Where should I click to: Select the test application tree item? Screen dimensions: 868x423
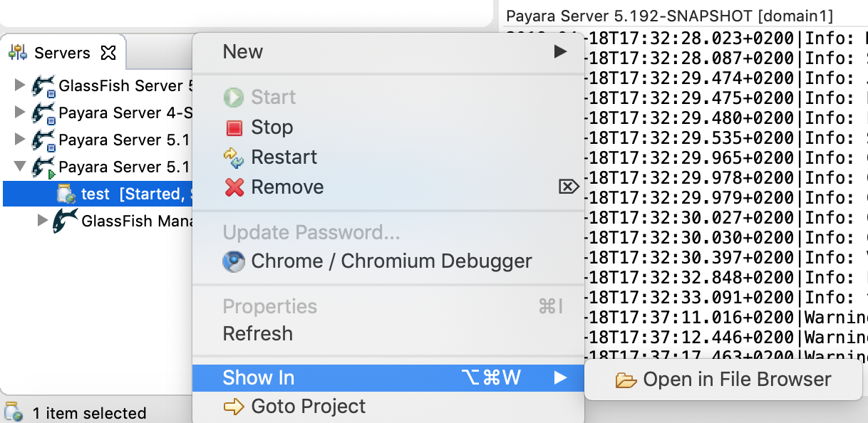click(95, 194)
